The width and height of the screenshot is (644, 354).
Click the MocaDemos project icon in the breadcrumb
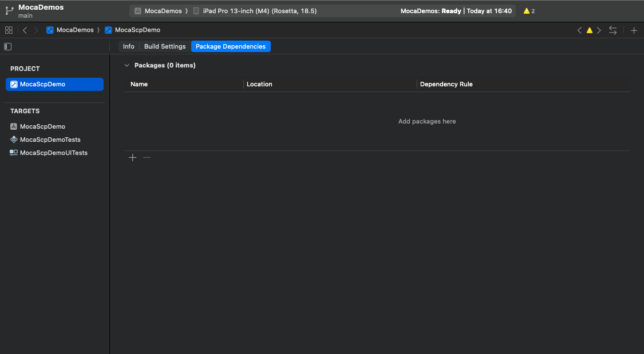click(50, 30)
